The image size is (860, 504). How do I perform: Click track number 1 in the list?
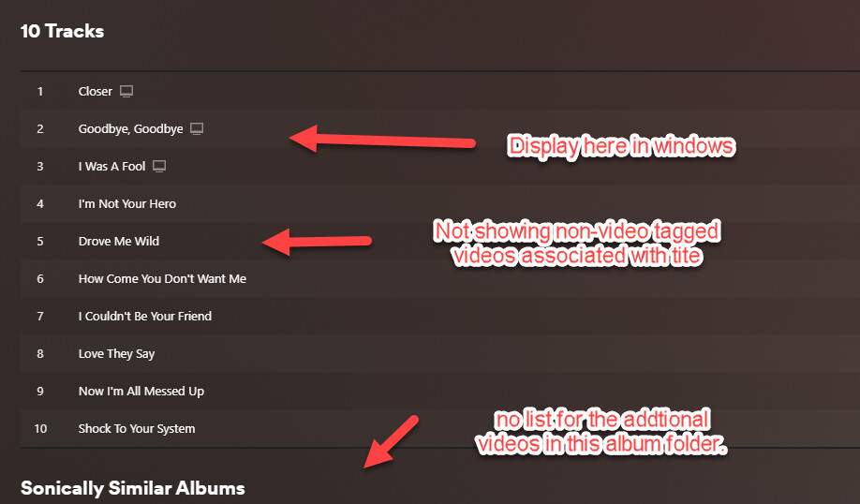40,91
